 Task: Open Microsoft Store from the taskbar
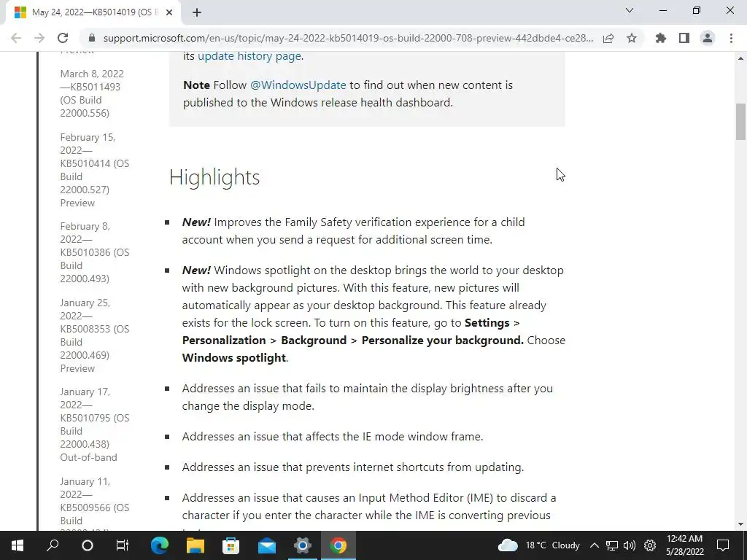click(x=231, y=545)
